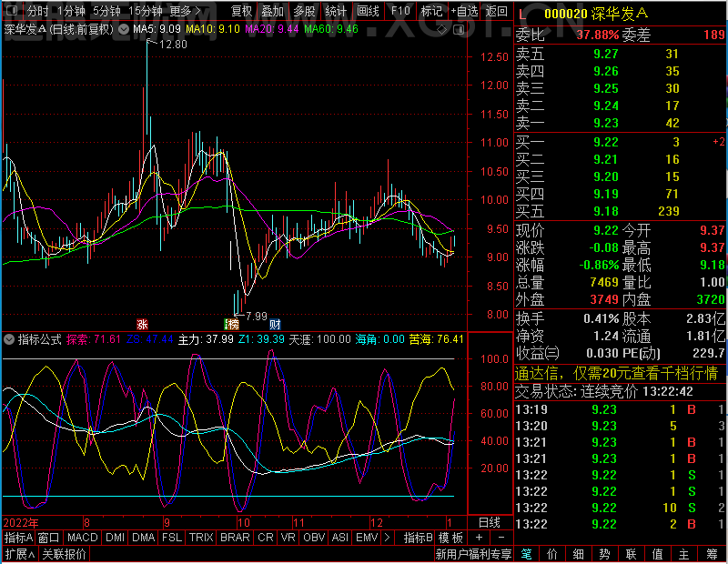Viewport: 728px width, 564px height.
Task: Click the 日线 period label
Action: pyautogui.click(x=490, y=523)
